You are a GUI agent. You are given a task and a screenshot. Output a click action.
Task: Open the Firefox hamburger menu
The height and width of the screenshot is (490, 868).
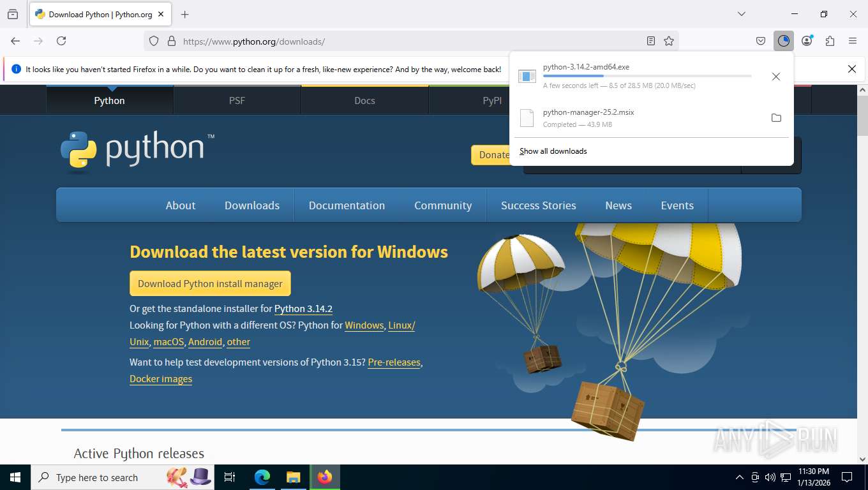click(x=853, y=41)
